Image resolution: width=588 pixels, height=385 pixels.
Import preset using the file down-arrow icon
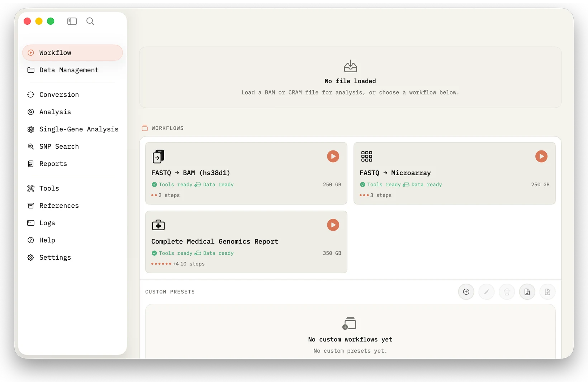527,292
